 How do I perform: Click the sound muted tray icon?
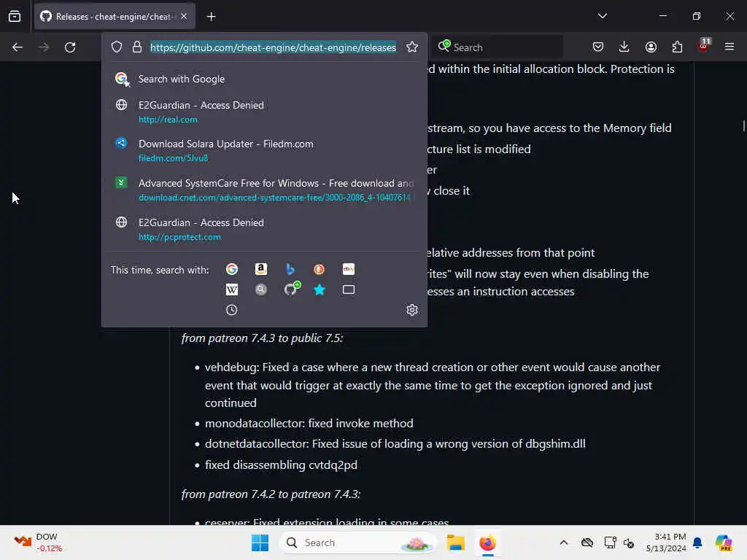(629, 542)
